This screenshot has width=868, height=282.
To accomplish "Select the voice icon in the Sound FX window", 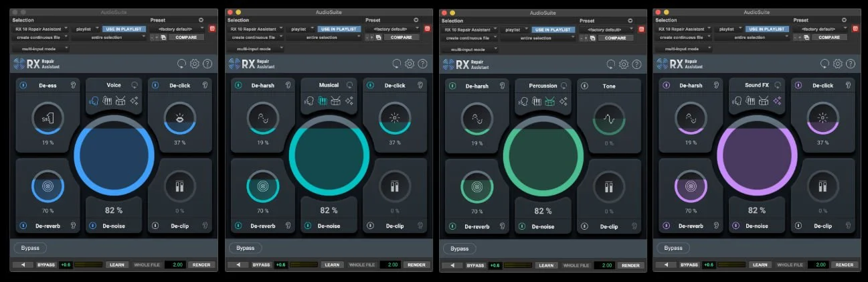I will [737, 100].
